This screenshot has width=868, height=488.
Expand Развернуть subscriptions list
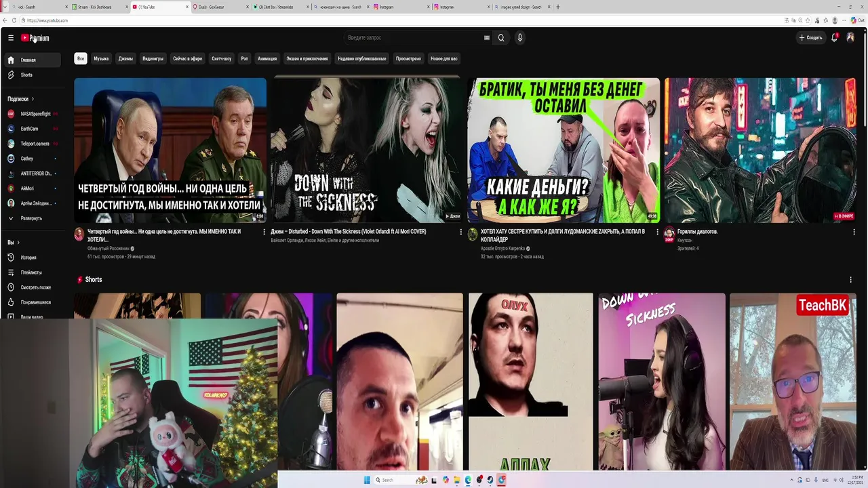point(32,218)
